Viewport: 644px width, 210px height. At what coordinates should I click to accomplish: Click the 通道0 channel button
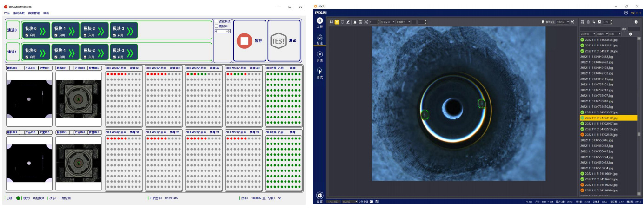(x=12, y=30)
